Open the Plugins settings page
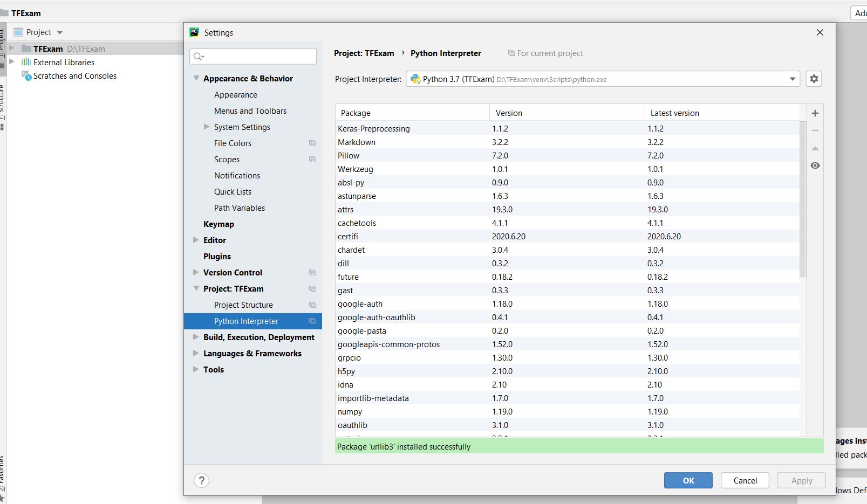 217,256
